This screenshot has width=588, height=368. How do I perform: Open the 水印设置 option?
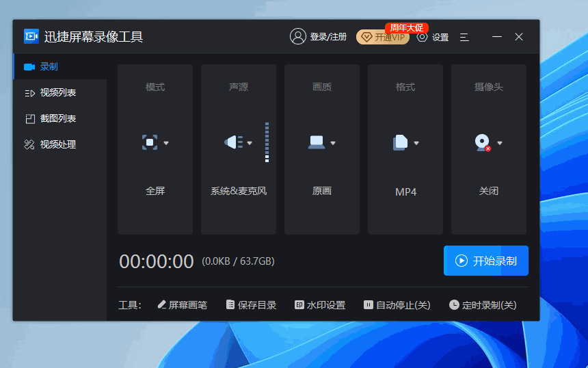point(320,305)
